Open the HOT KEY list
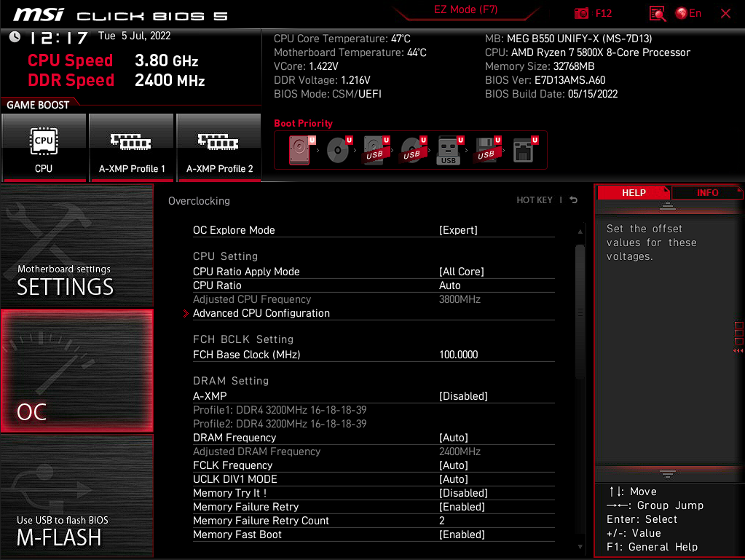The width and height of the screenshot is (745, 560). click(534, 200)
